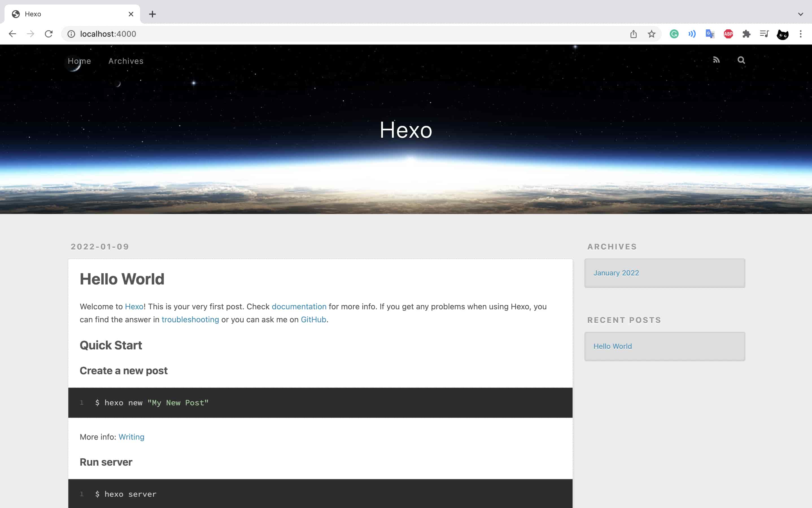Click the share page icon
Viewport: 812px width, 508px height.
[633, 34]
